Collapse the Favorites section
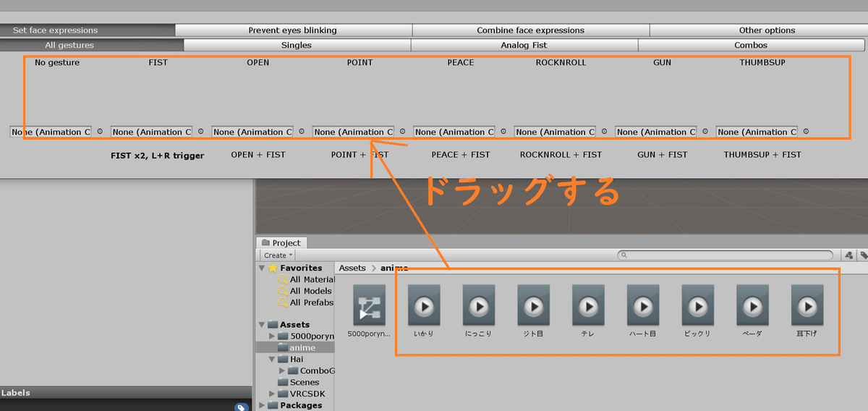The image size is (868, 411). [x=262, y=268]
